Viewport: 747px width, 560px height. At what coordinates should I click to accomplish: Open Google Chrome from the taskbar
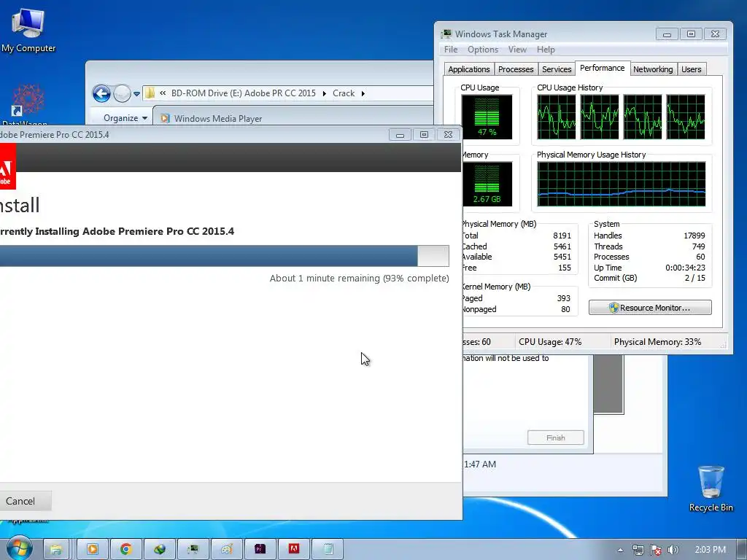point(125,550)
